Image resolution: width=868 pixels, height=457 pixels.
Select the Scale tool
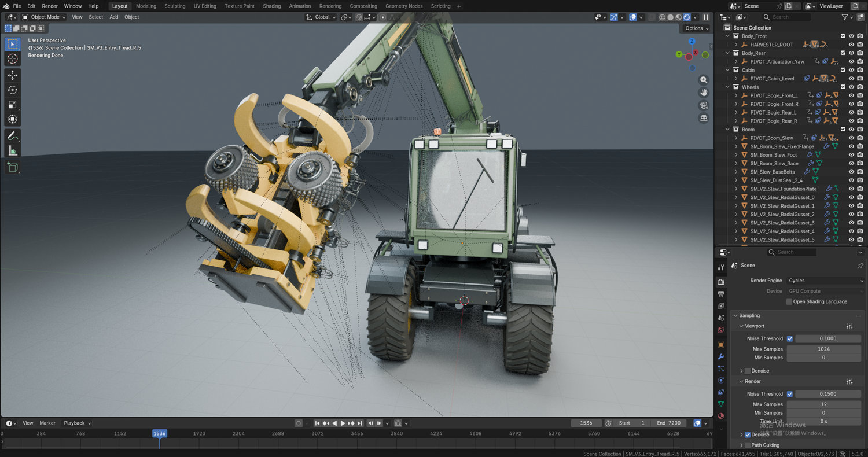[x=12, y=105]
